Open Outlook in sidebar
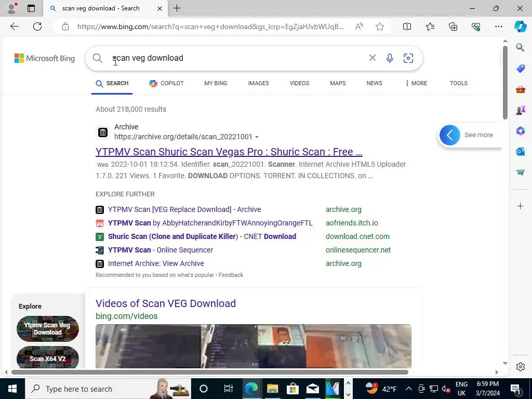Viewport: 532px width, 399px height. 520,151
